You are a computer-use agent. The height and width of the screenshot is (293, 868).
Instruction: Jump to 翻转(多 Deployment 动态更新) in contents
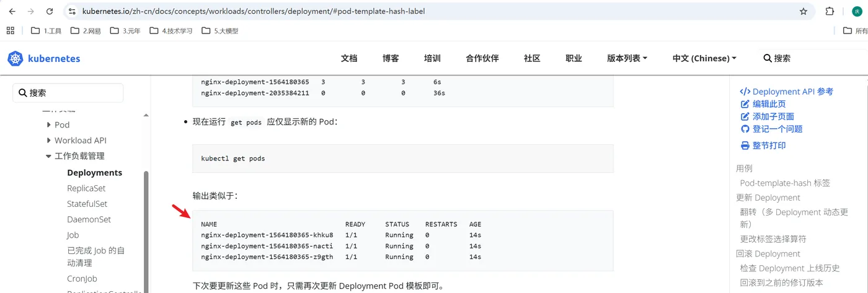point(794,218)
